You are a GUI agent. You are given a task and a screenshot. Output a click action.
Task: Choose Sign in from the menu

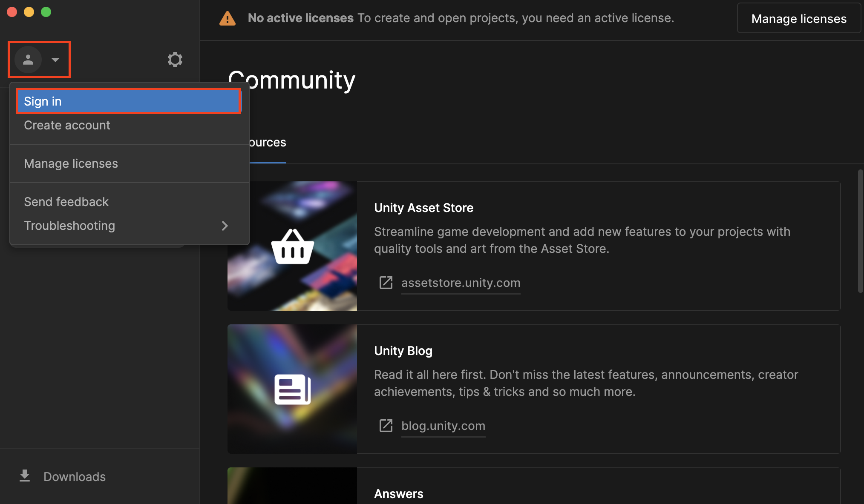(128, 101)
